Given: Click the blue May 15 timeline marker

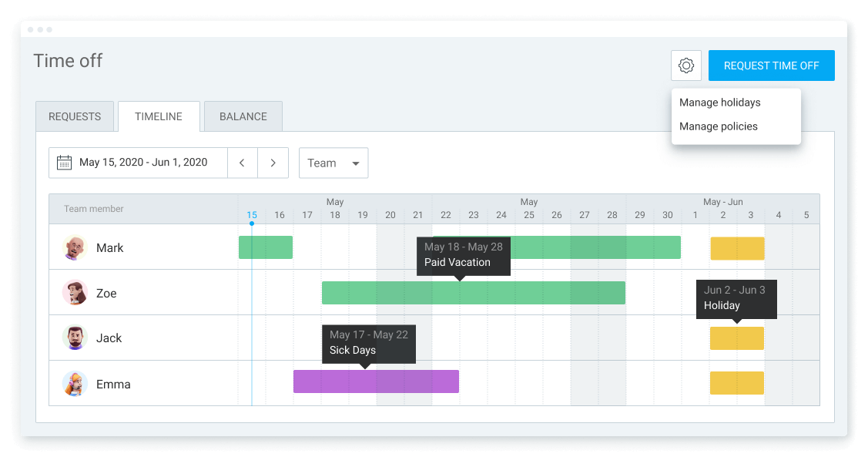Looking at the screenshot, I should (x=252, y=223).
